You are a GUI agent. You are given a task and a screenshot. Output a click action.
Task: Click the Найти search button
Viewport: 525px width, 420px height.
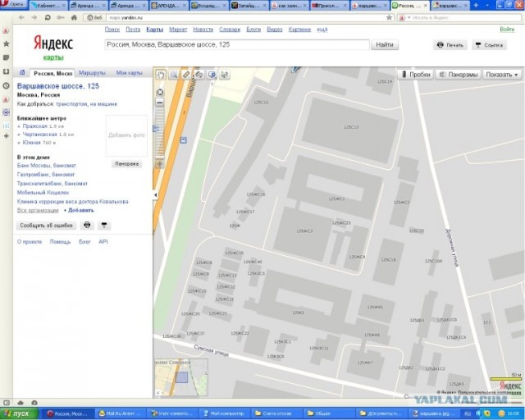385,44
